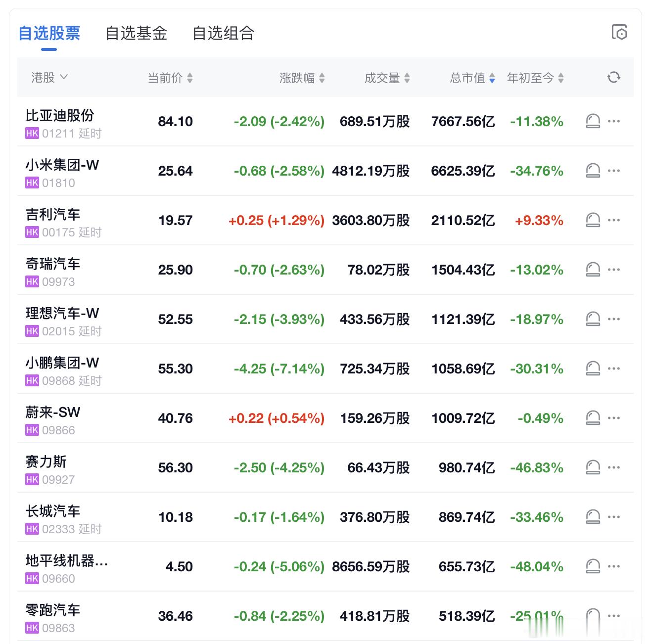Open more options for 地平线机器
The width and height of the screenshot is (649, 644).
coord(614,566)
